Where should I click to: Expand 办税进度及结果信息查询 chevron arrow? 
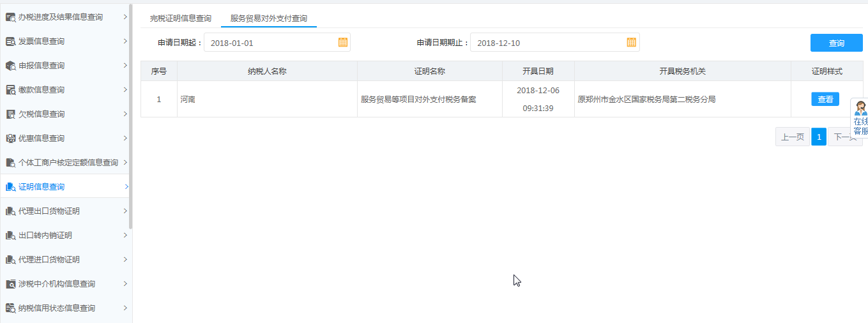[x=125, y=17]
